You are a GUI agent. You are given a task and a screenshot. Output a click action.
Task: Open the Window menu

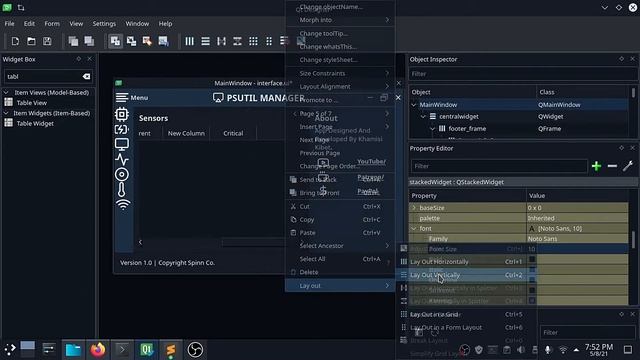[x=137, y=24]
